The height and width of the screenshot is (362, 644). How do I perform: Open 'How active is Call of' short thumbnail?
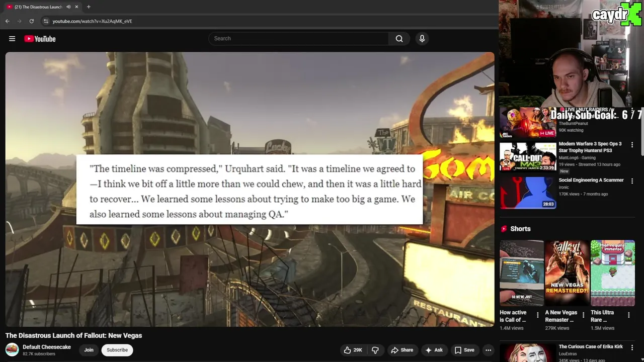coord(522,273)
